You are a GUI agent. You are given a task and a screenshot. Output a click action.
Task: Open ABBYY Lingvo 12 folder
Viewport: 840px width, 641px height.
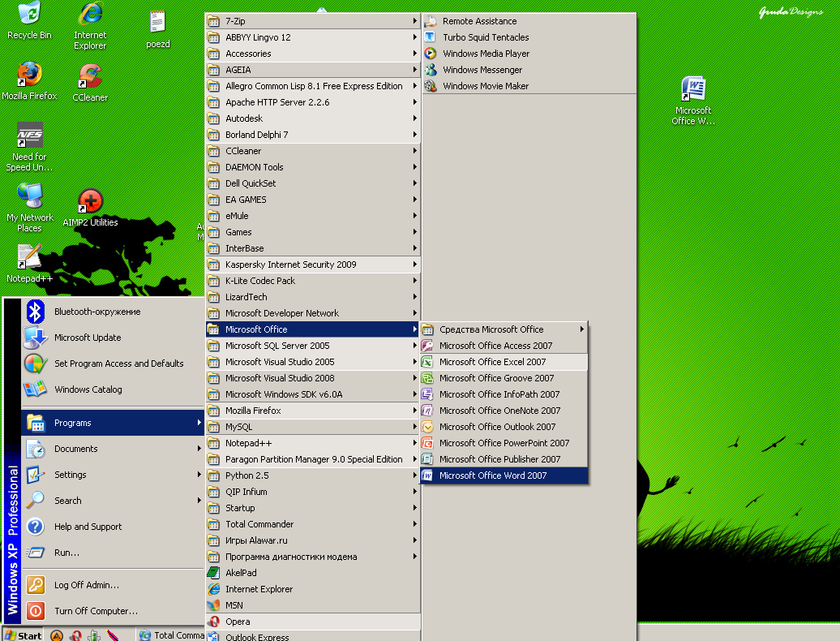coord(313,37)
